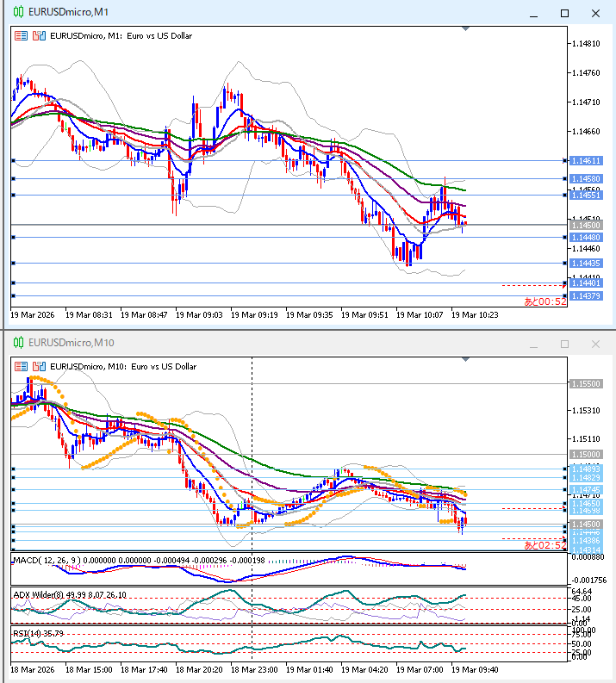The height and width of the screenshot is (683, 616).
Task: Activate the EURUSDmicro,M1 window title bar
Action: point(258,13)
